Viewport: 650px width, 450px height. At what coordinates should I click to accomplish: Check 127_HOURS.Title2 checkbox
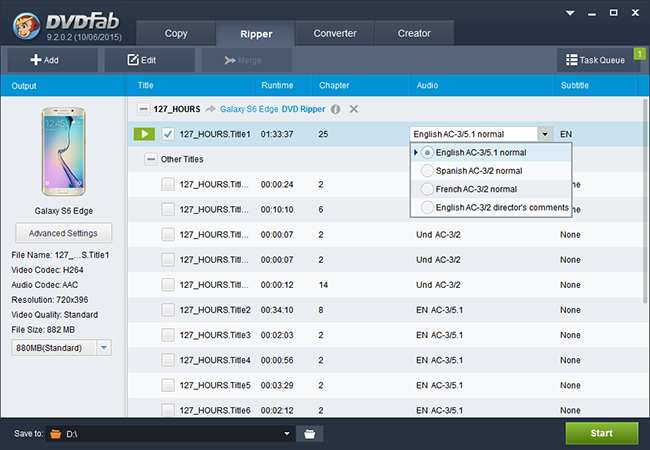coord(168,310)
